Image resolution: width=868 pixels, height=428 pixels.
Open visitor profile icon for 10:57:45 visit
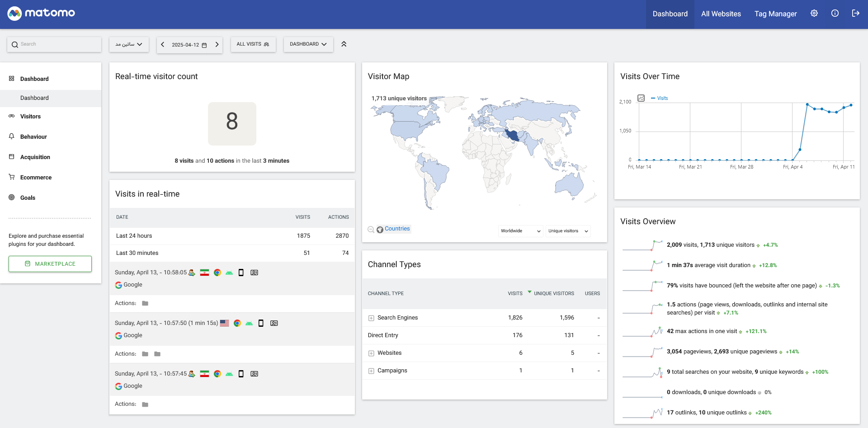[255, 374]
